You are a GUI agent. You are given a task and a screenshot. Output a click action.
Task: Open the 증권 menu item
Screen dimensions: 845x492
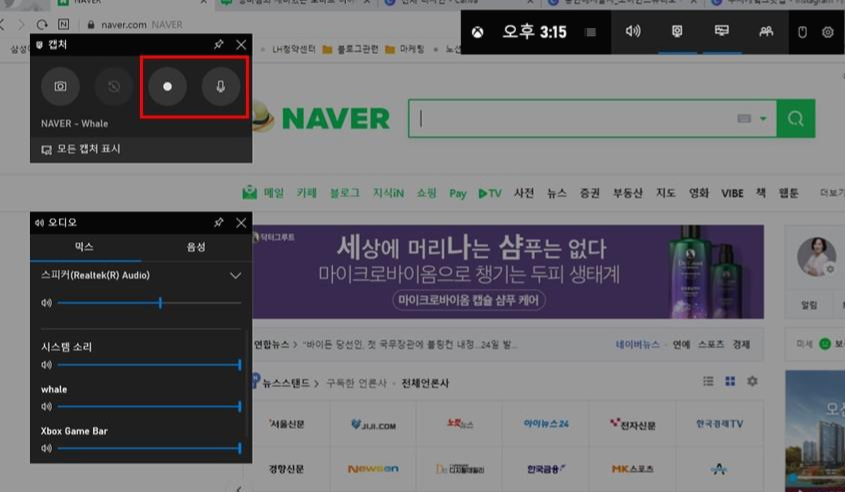[x=590, y=192]
